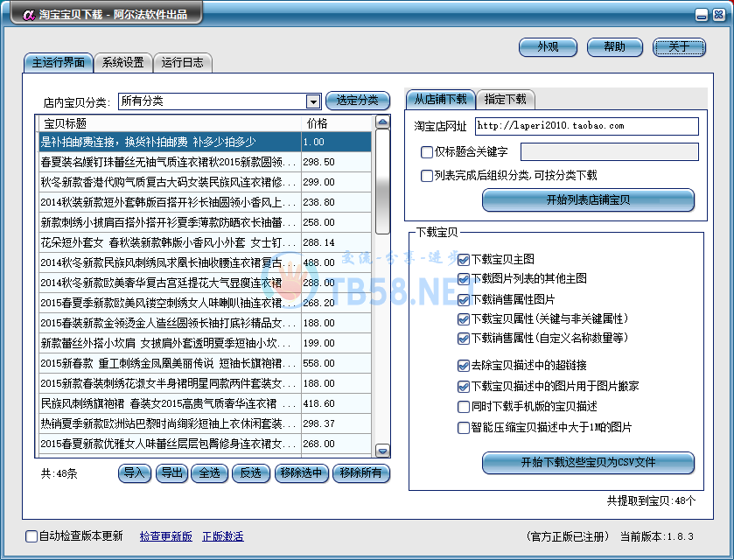Open the 检查更新版 link
Viewport: 734px width, 560px height.
pyautogui.click(x=166, y=536)
